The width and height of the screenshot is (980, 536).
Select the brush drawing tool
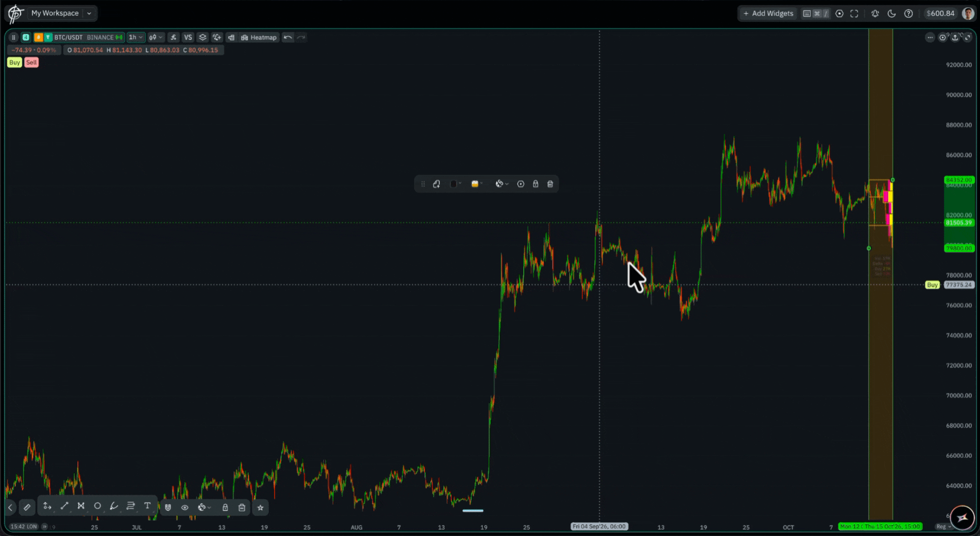tap(114, 506)
